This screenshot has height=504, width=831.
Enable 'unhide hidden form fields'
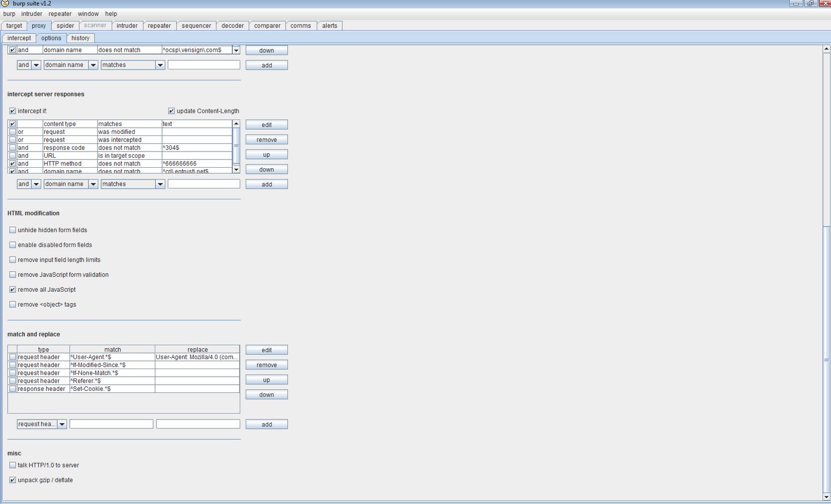coord(12,230)
